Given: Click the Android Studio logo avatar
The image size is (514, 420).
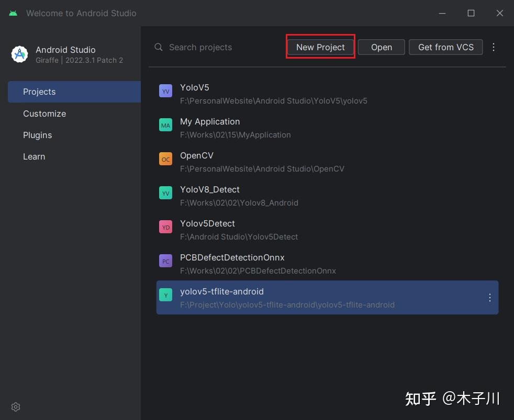Looking at the screenshot, I should click(x=20, y=54).
